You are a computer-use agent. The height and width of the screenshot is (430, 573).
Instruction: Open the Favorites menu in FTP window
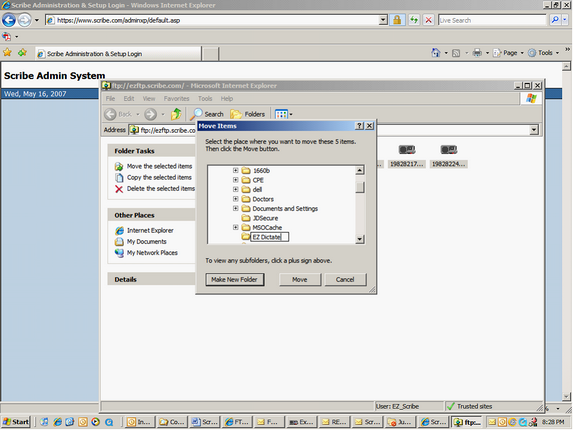click(x=177, y=99)
